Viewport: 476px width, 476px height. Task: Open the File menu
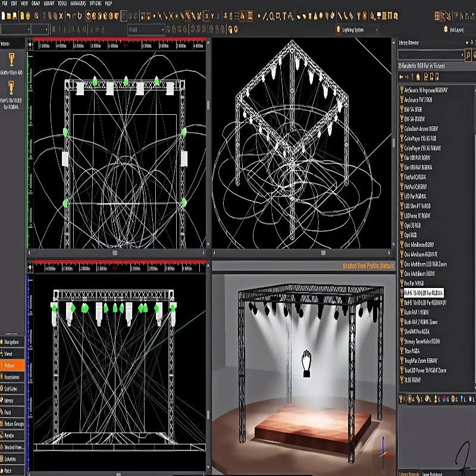tap(5, 4)
